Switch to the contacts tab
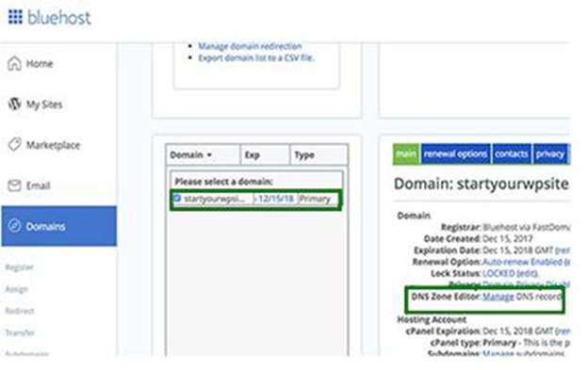The image size is (588, 370). click(511, 153)
